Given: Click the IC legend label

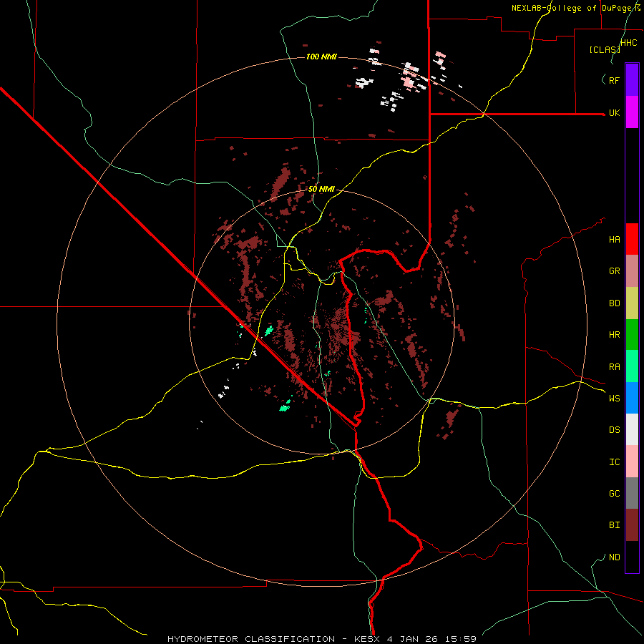Looking at the screenshot, I should click(x=614, y=462).
